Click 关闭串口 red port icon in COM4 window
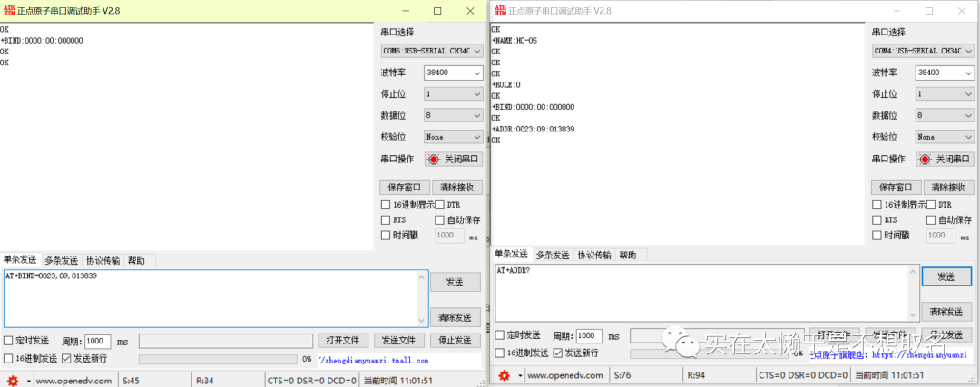980x387 pixels. tap(925, 159)
